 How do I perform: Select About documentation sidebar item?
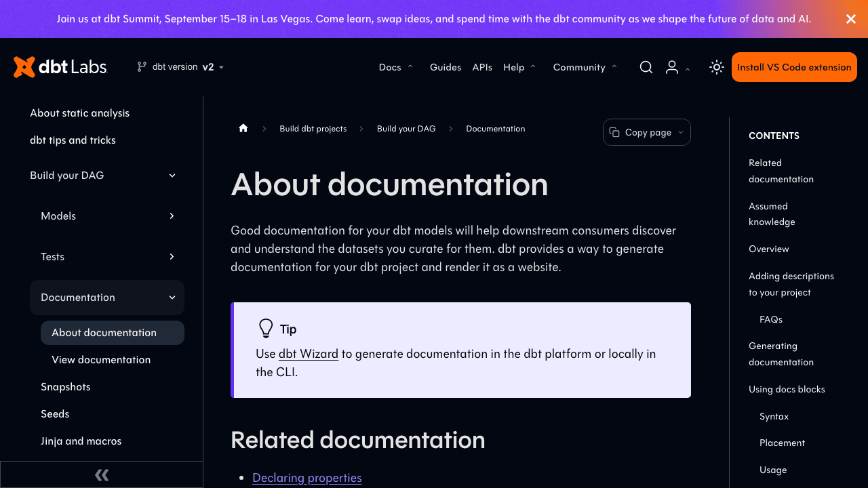[113, 333]
